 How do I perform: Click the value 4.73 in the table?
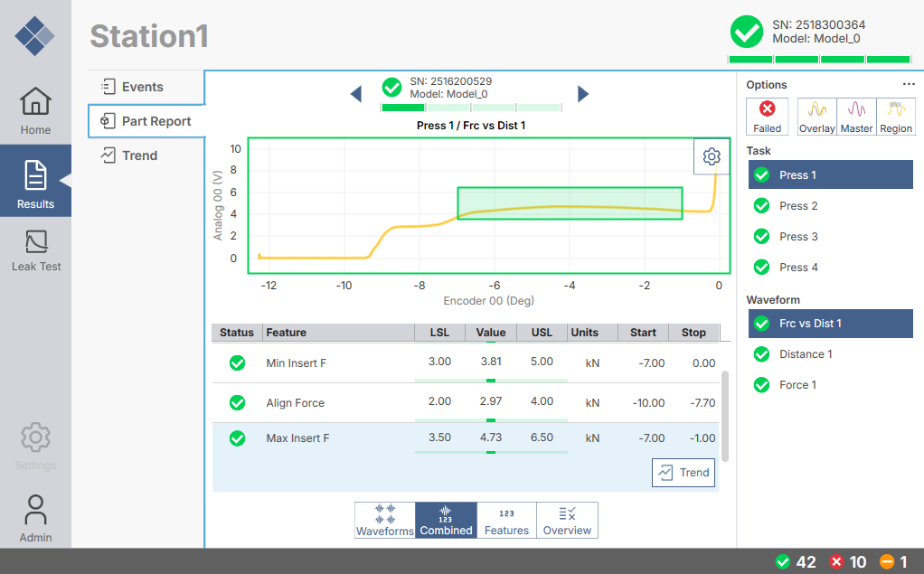tap(491, 438)
